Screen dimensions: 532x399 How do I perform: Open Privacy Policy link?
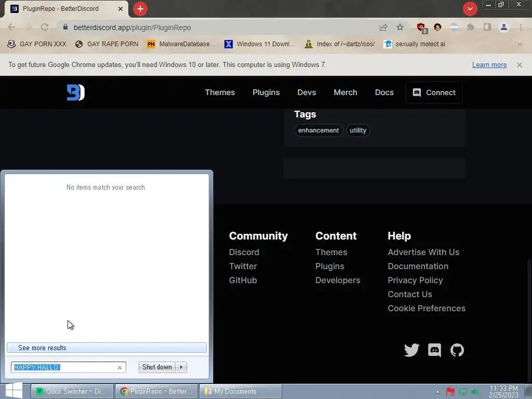415,280
